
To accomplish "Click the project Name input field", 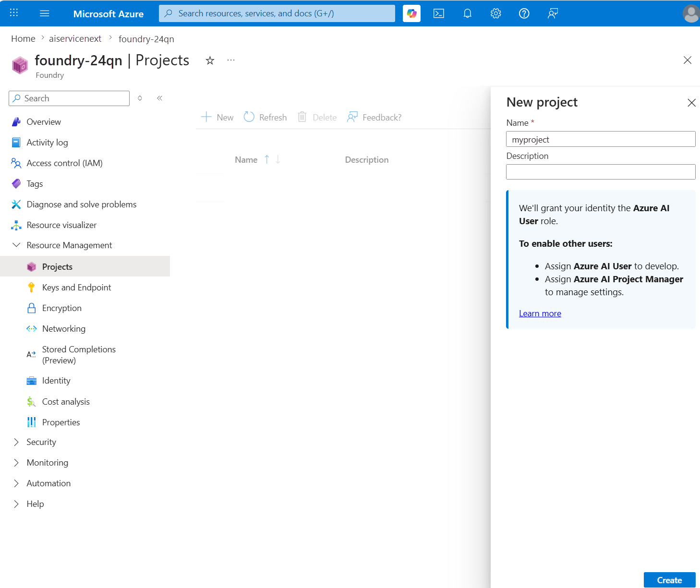I will pos(601,139).
